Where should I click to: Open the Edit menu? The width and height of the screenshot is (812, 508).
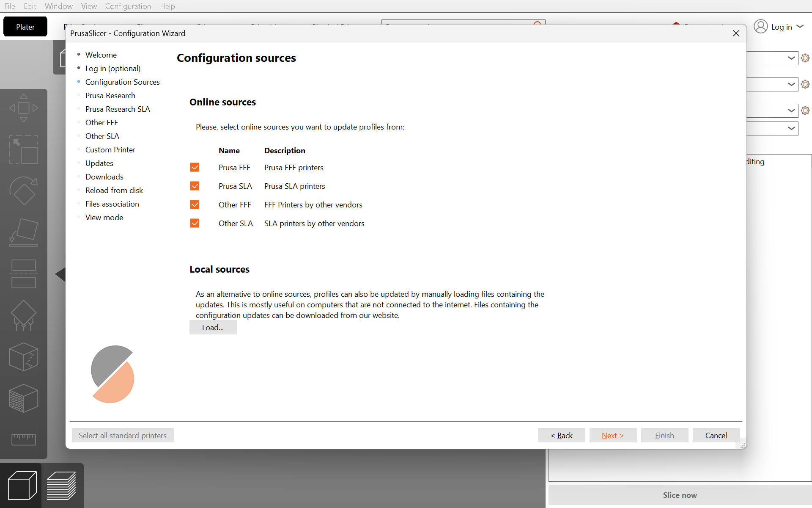click(30, 6)
